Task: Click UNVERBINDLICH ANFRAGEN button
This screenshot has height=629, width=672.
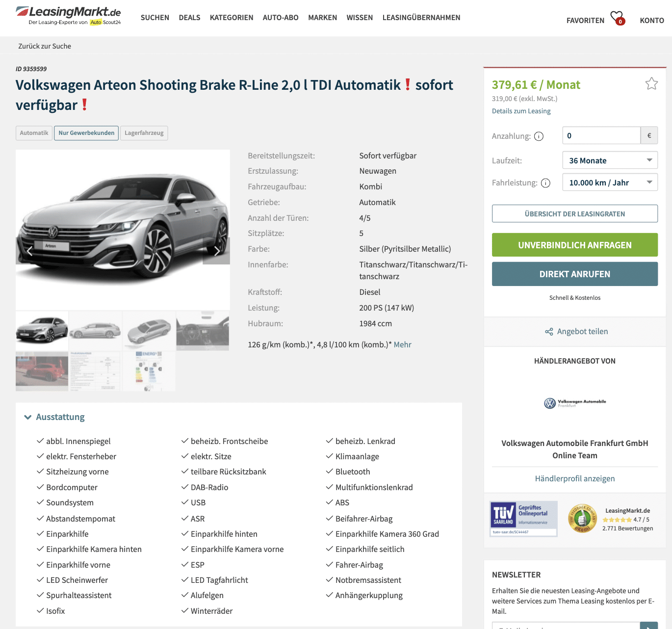Action: pos(575,245)
